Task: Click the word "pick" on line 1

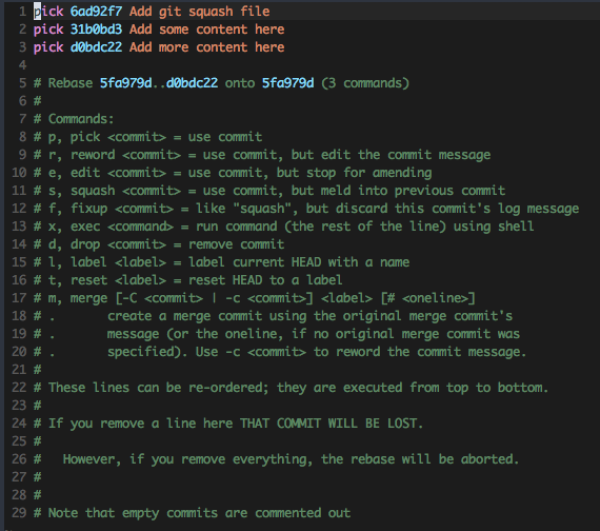Action: coord(48,10)
